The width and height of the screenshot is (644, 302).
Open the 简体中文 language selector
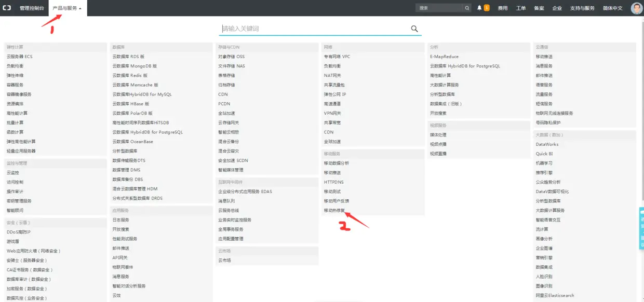pos(612,8)
